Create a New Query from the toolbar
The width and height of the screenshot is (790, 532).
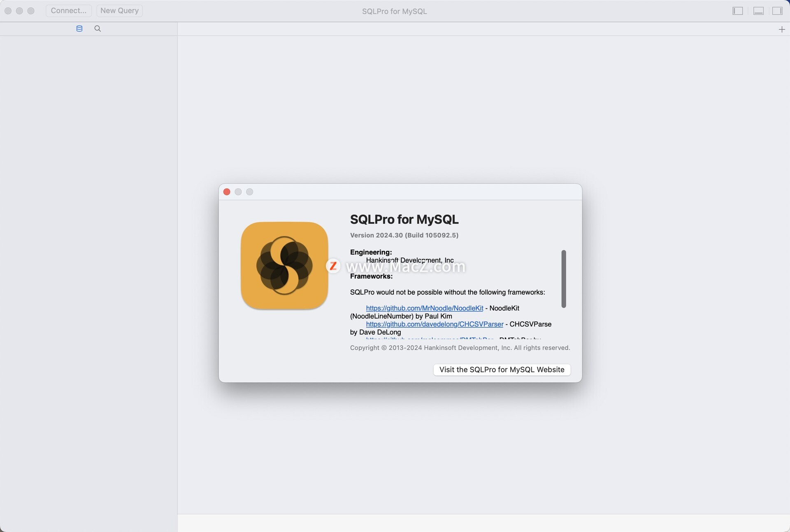point(119,11)
